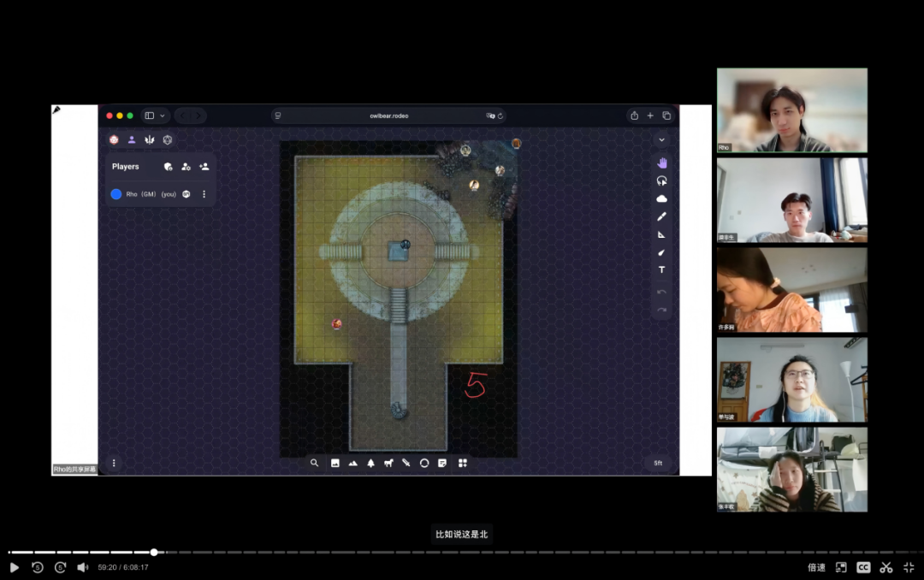Viewport: 924px width, 580px height.
Task: Click the 倍速 playback speed button
Action: pos(816,567)
